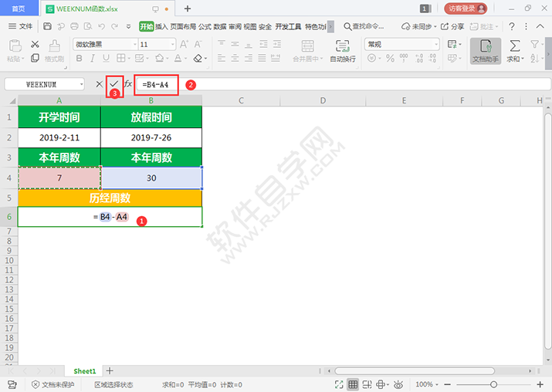552x392 pixels.
Task: Cancel formula entry with the X icon
Action: [x=99, y=83]
